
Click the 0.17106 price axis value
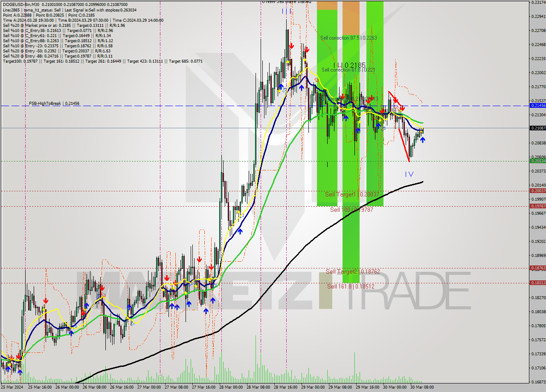point(538,368)
